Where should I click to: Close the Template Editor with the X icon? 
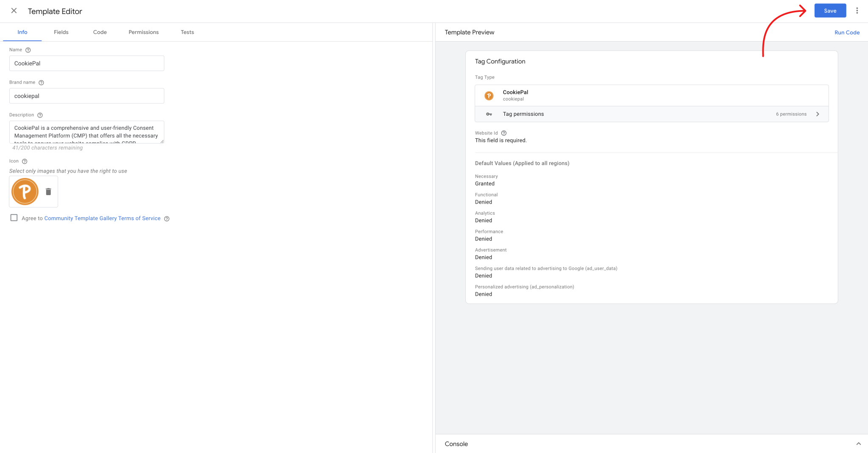click(14, 11)
